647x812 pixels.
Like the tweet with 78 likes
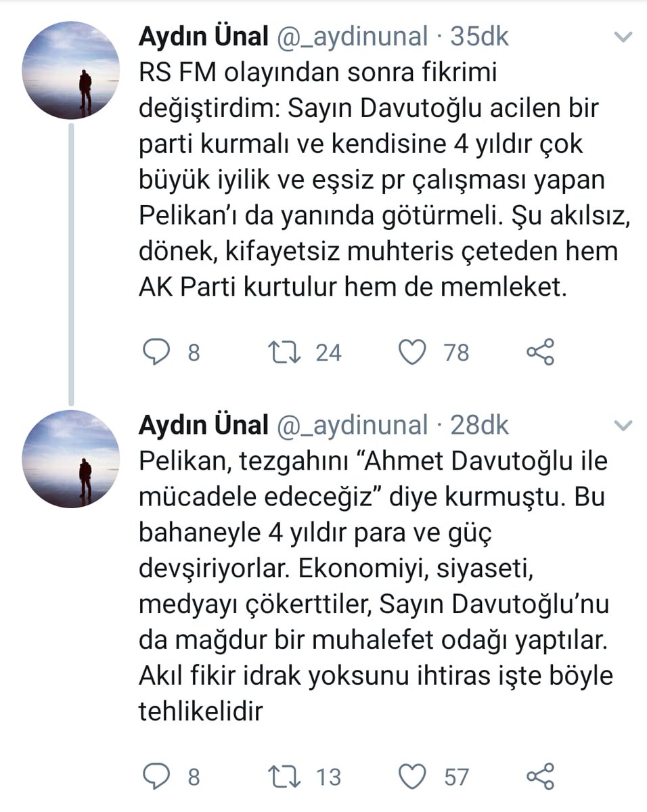pyautogui.click(x=411, y=353)
